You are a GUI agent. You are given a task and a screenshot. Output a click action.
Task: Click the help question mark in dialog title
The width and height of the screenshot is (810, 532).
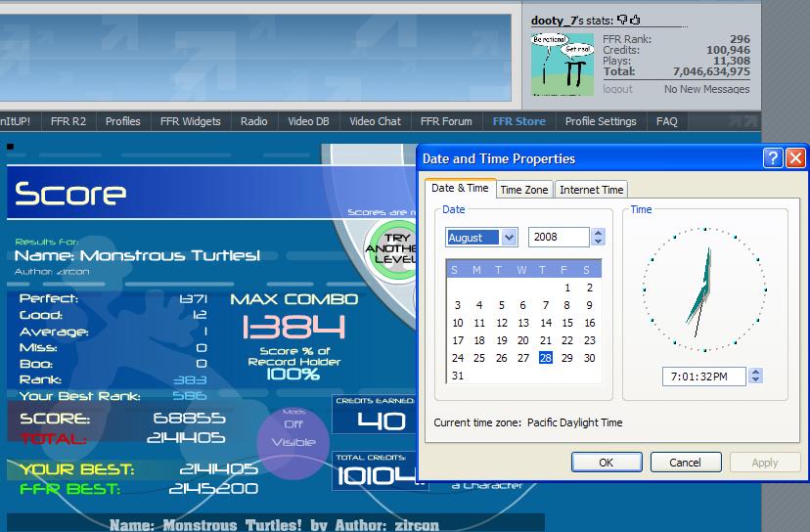773,158
